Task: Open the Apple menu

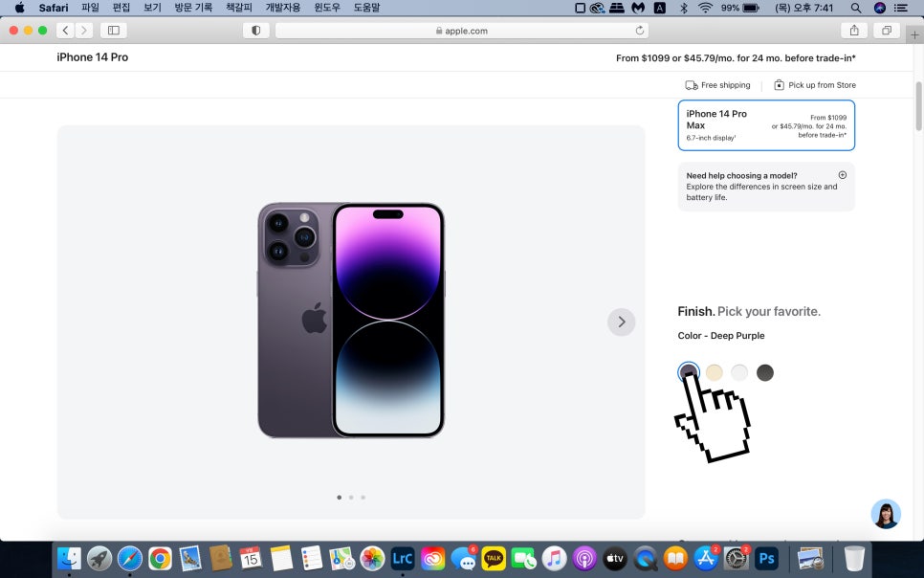Action: point(19,8)
